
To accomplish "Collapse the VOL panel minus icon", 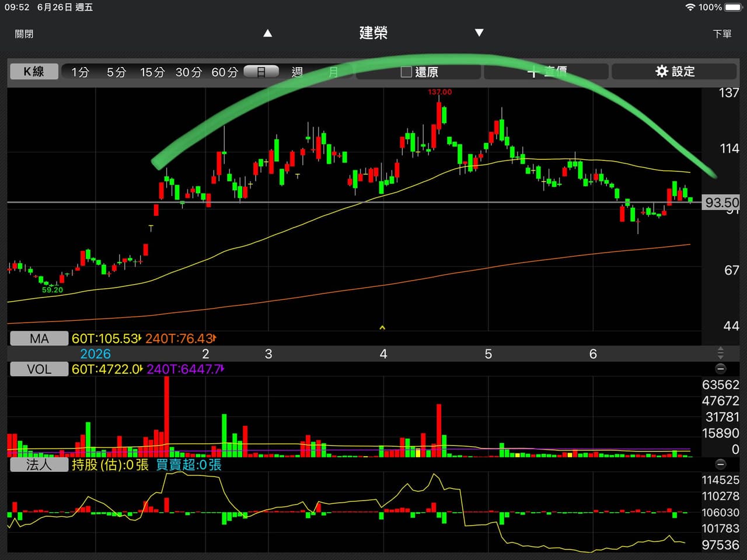I will pos(721,369).
